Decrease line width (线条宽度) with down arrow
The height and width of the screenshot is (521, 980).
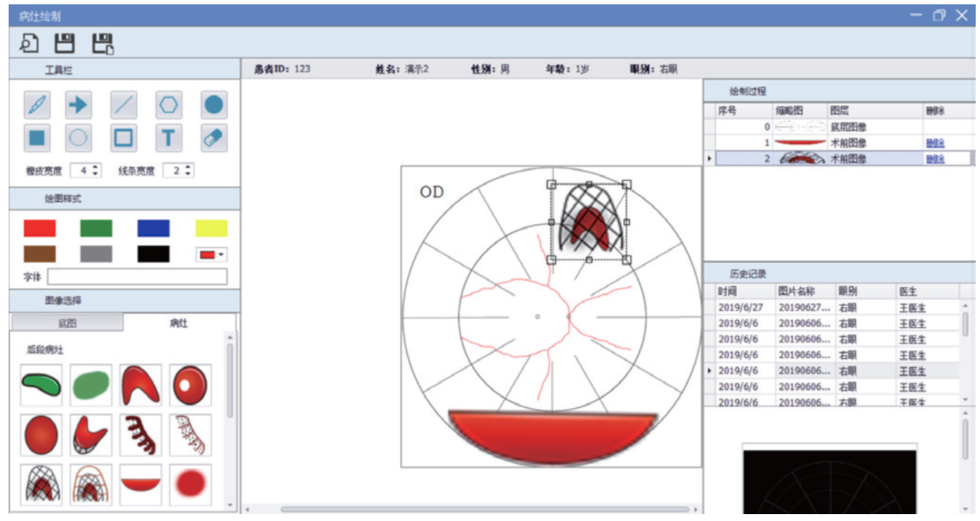[x=188, y=173]
